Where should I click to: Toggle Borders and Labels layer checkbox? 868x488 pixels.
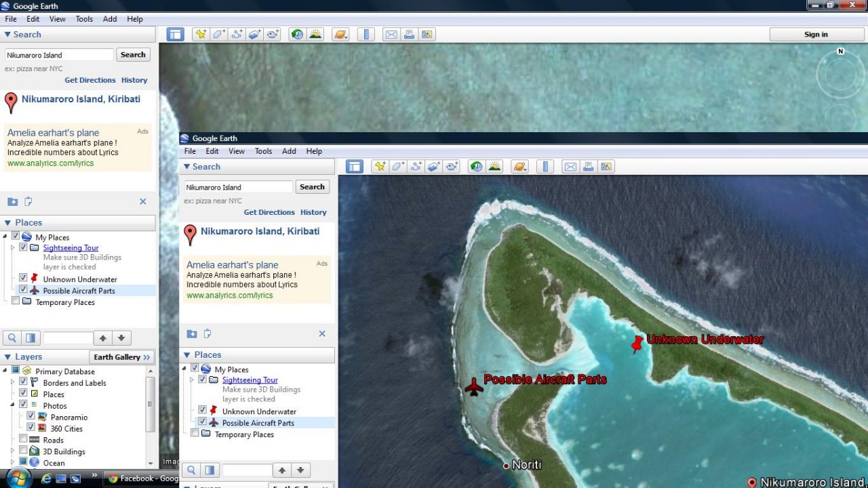[x=23, y=382]
